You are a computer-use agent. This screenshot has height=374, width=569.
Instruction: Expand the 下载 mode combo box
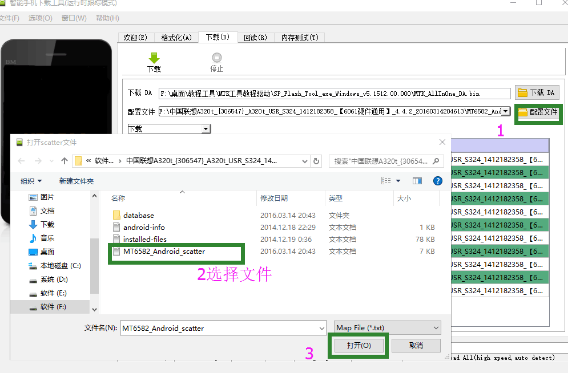[206, 129]
